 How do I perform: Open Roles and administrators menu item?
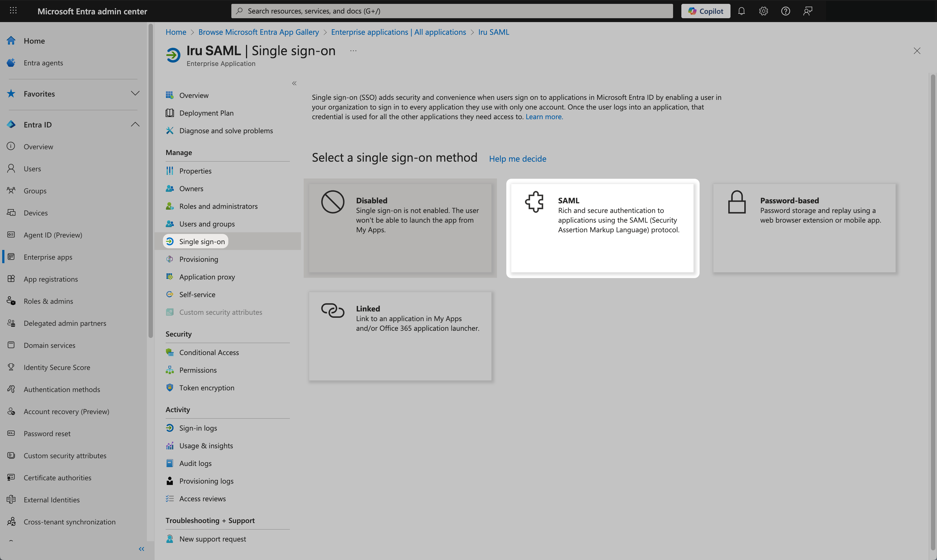coord(218,206)
